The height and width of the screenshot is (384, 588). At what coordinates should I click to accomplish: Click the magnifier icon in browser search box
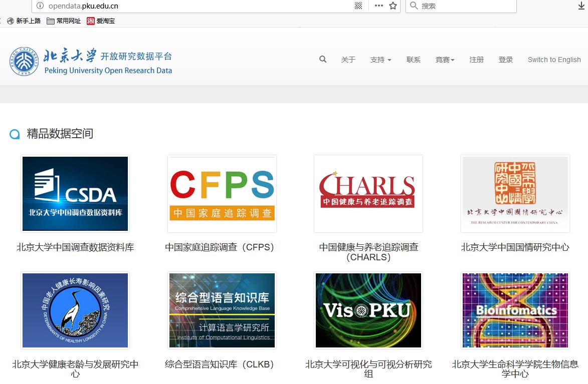(x=414, y=5)
